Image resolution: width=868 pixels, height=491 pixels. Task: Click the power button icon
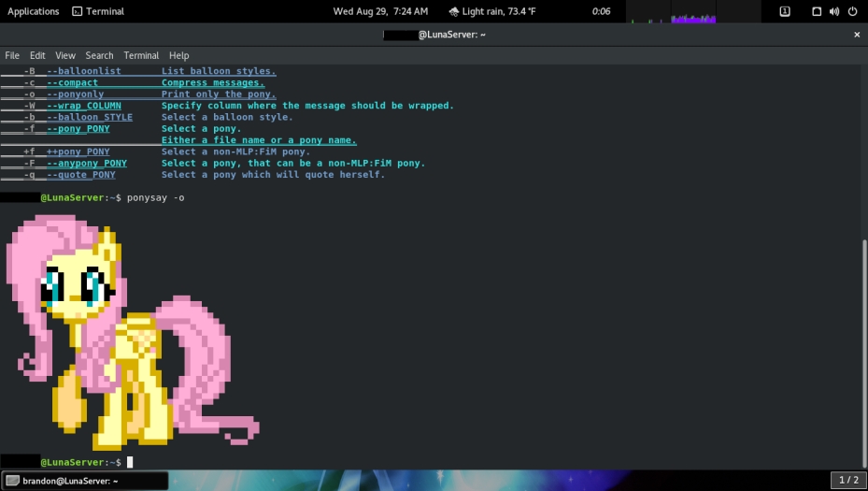pyautogui.click(x=852, y=11)
